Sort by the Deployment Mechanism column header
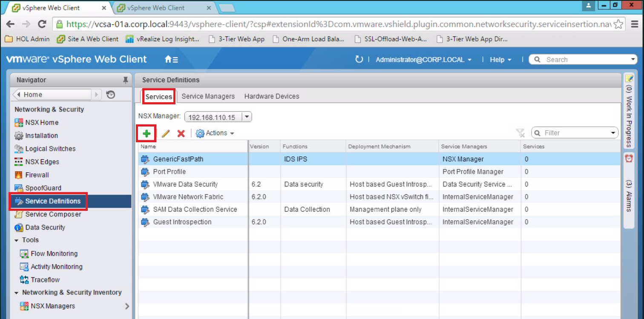Screen dimensions: 644x319 392,146
